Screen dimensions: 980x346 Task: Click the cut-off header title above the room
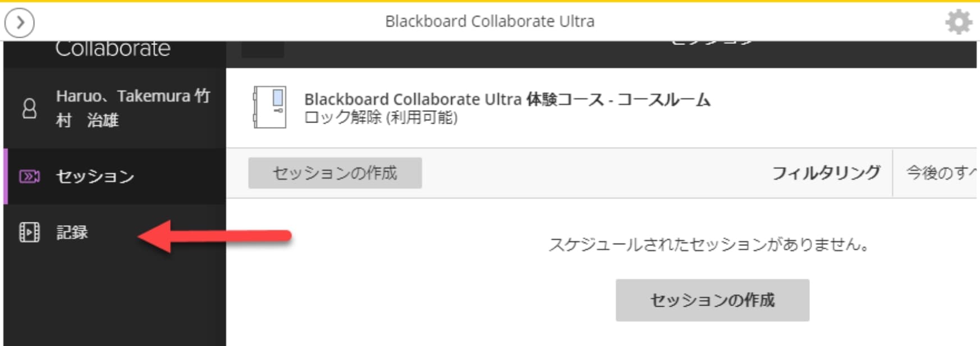[712, 43]
